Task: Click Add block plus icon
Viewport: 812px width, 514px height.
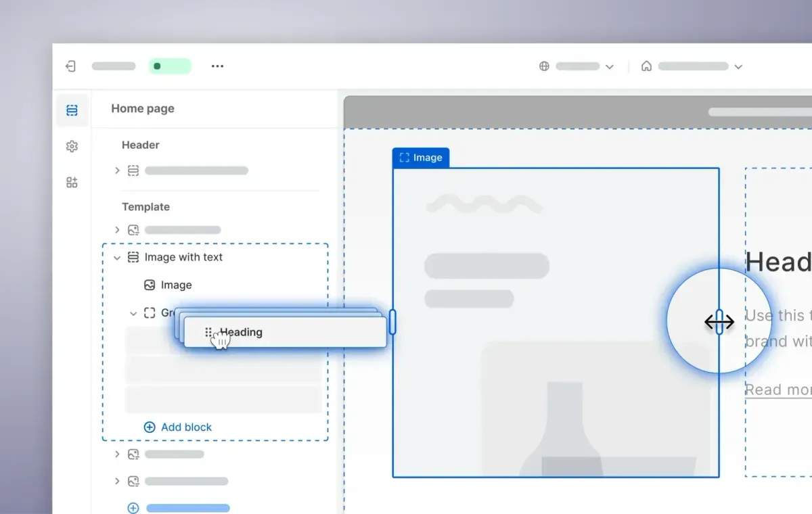Action: point(150,427)
